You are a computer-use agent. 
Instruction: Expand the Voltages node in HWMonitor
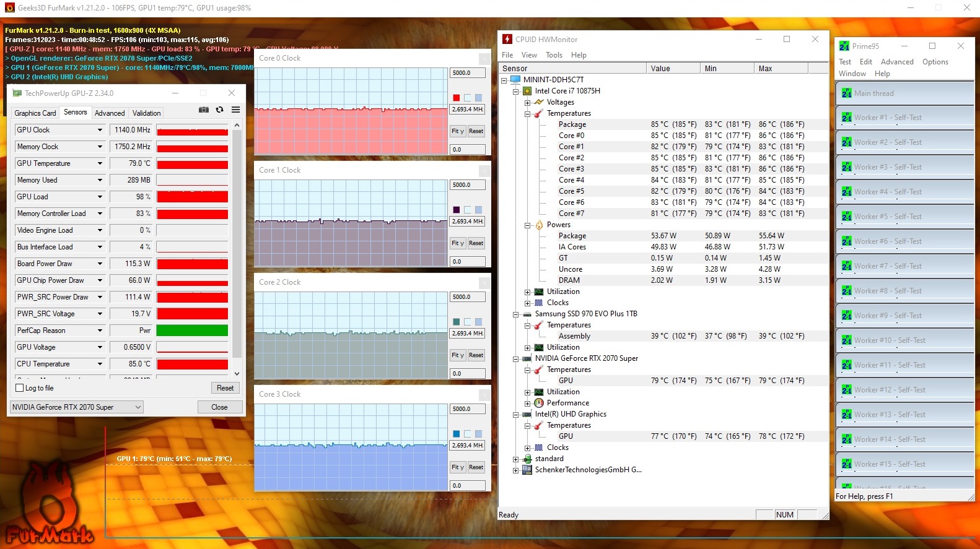(x=527, y=103)
